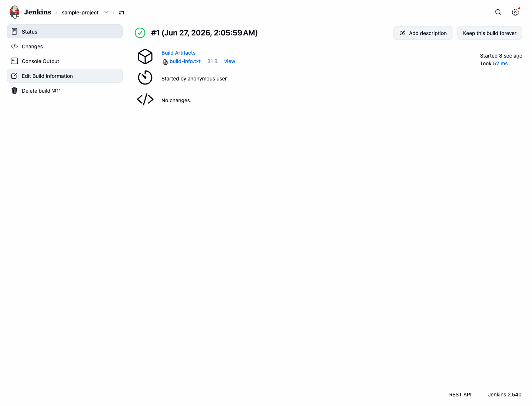Go to sample-project in the breadcrumb
The width and height of the screenshot is (532, 406).
point(80,13)
